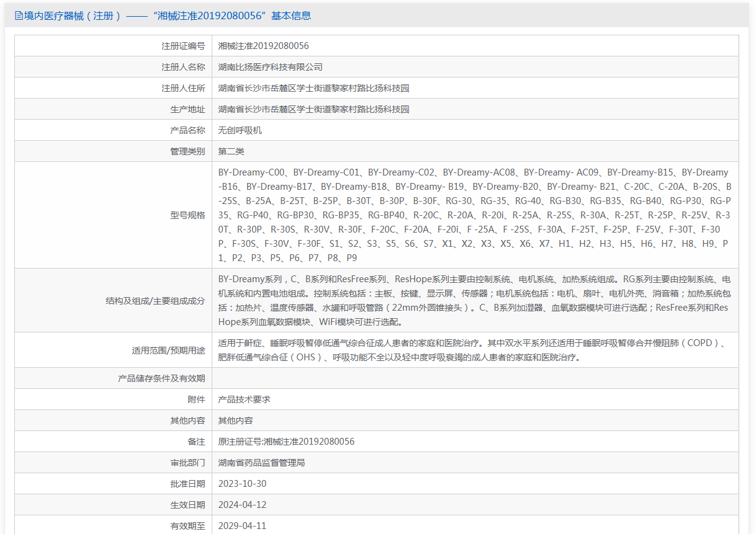Click the 适用范围/预期用途 label
Viewport: 756px width, 534px height.
click(x=168, y=350)
